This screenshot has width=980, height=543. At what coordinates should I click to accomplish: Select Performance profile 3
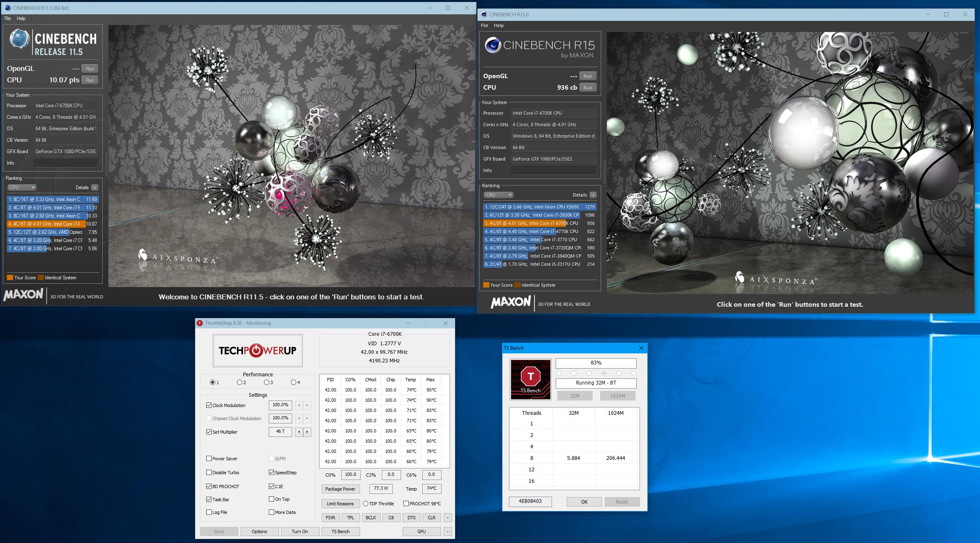(266, 382)
